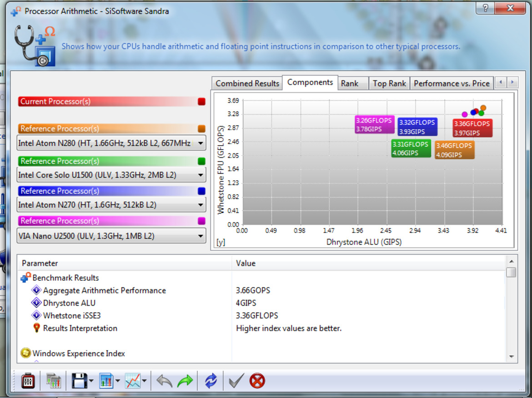
Task: Open the Performance vs. Price tab
Action: pos(452,84)
